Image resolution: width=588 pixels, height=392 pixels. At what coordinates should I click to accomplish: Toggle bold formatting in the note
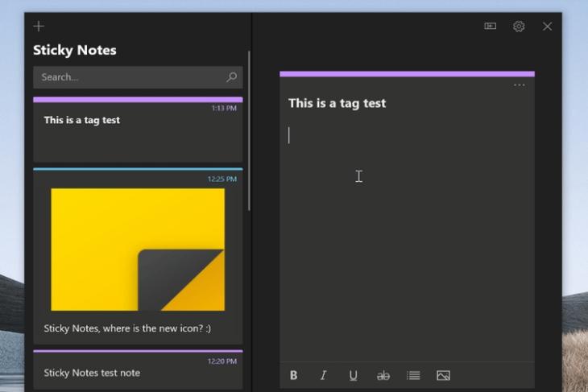[294, 375]
